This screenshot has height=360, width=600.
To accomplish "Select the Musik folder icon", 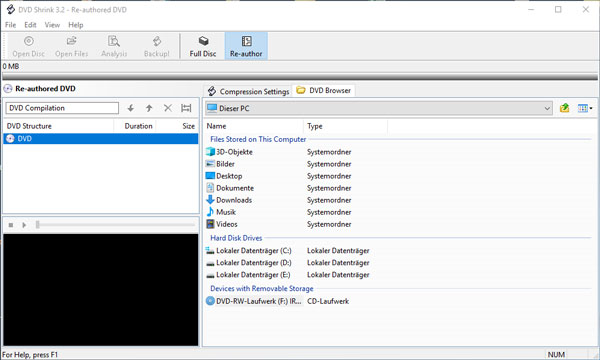I will (x=210, y=212).
